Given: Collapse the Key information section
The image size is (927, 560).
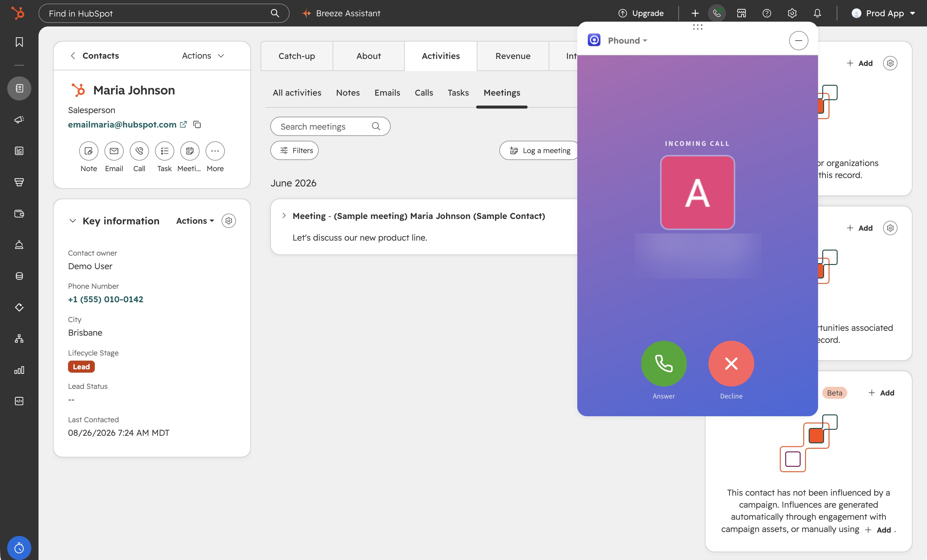Looking at the screenshot, I should point(73,221).
